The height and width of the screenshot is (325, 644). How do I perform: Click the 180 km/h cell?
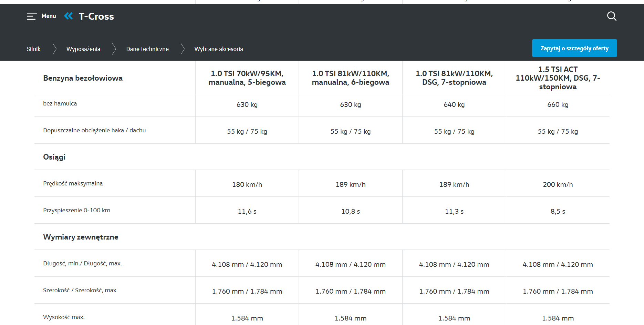tap(247, 184)
